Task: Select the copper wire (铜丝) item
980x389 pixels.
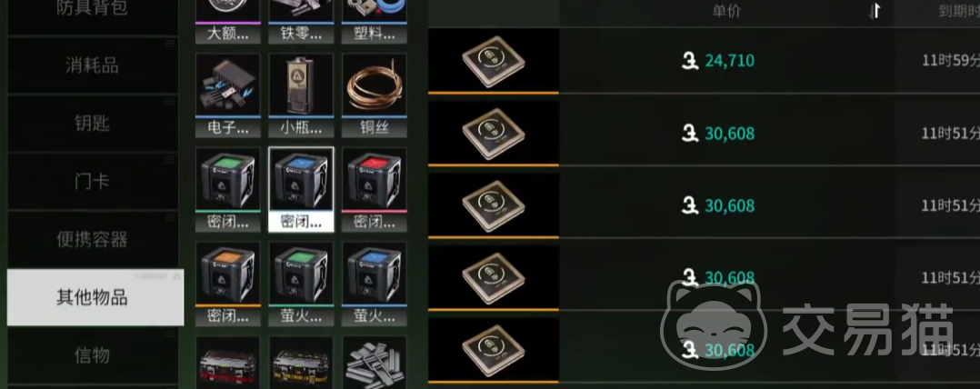Action: [x=375, y=95]
